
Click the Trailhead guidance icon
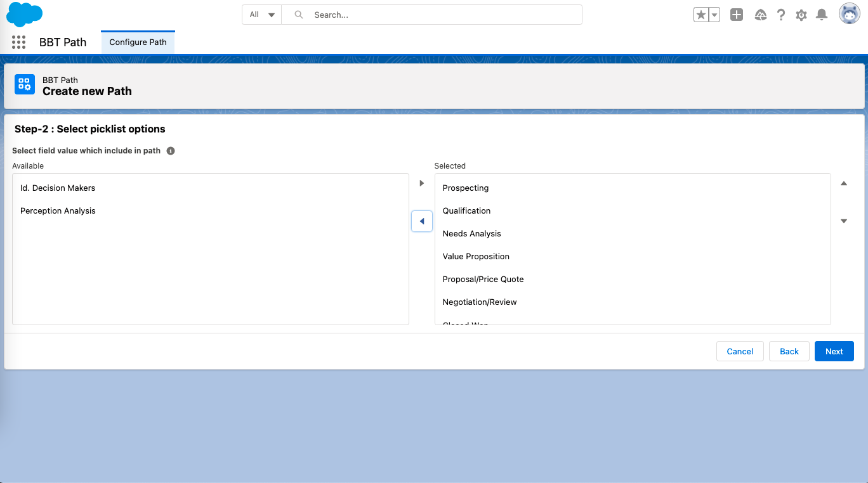click(761, 15)
